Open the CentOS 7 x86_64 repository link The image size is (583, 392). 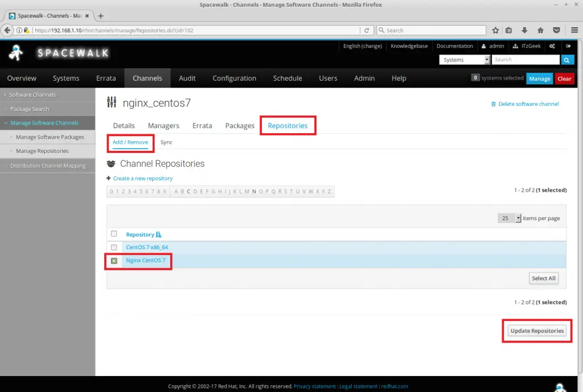(147, 247)
